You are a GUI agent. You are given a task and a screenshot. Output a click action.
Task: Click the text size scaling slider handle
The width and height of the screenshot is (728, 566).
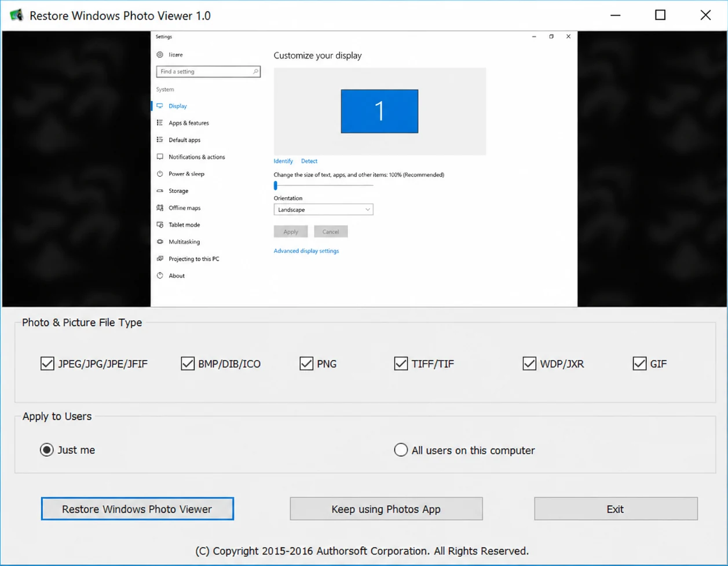pyautogui.click(x=276, y=185)
